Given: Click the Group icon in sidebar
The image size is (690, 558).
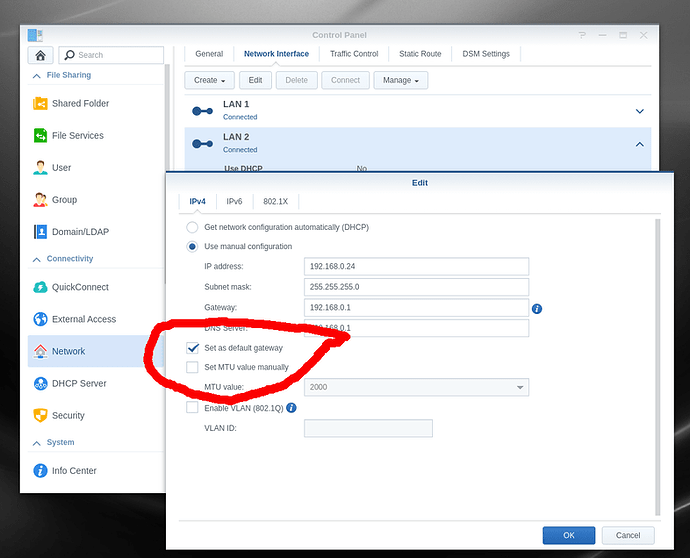Looking at the screenshot, I should 40,199.
